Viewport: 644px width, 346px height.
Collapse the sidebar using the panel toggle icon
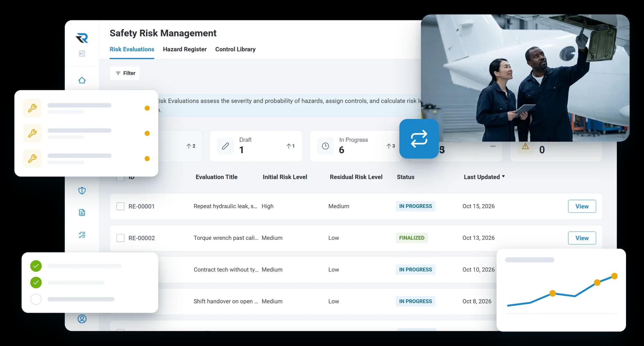click(x=82, y=54)
